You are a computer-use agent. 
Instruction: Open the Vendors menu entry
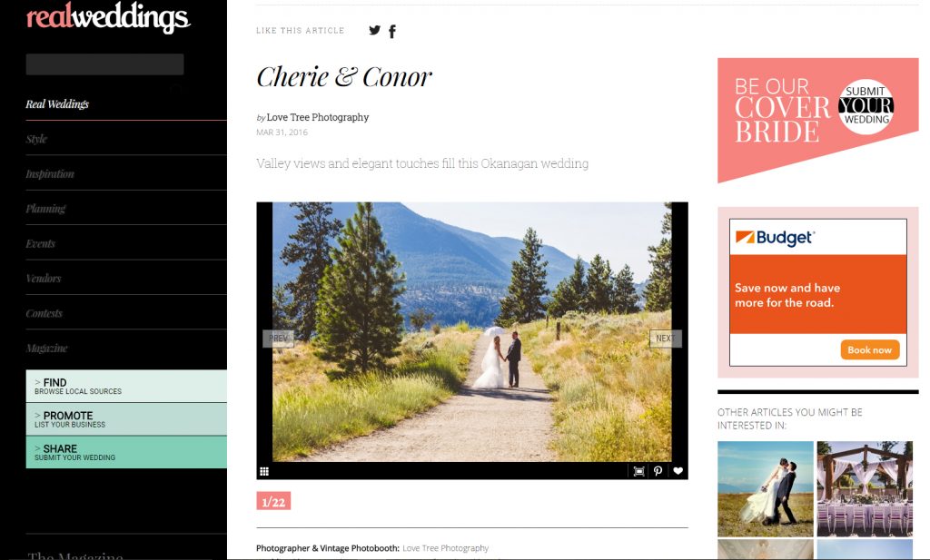(x=44, y=279)
